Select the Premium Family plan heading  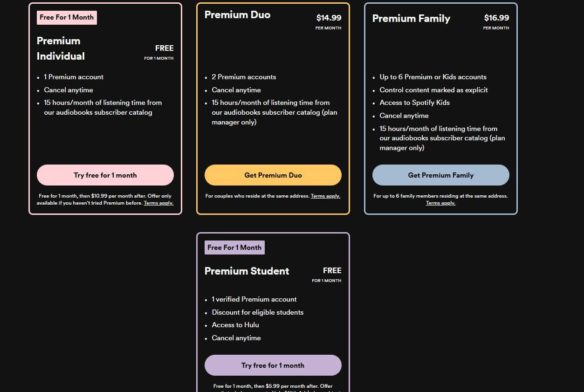click(411, 18)
